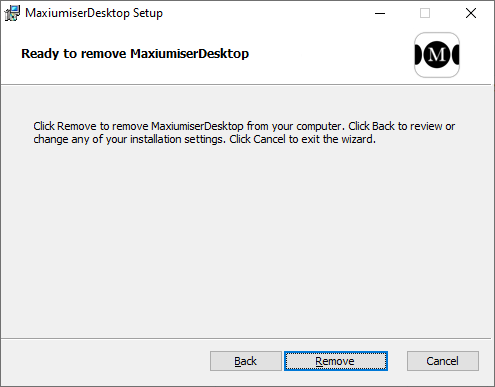This screenshot has height=387, width=495.
Task: Click the grayed-out maximize window button
Action: tap(425, 13)
